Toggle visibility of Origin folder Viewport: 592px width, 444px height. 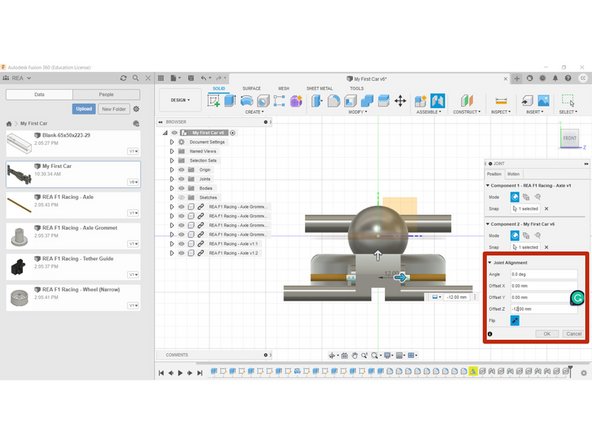(x=182, y=170)
